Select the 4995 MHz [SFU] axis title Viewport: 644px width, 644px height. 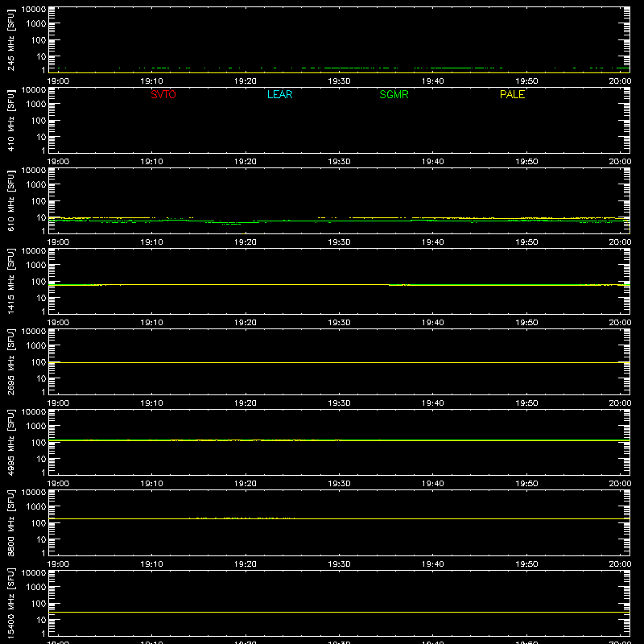[10, 442]
